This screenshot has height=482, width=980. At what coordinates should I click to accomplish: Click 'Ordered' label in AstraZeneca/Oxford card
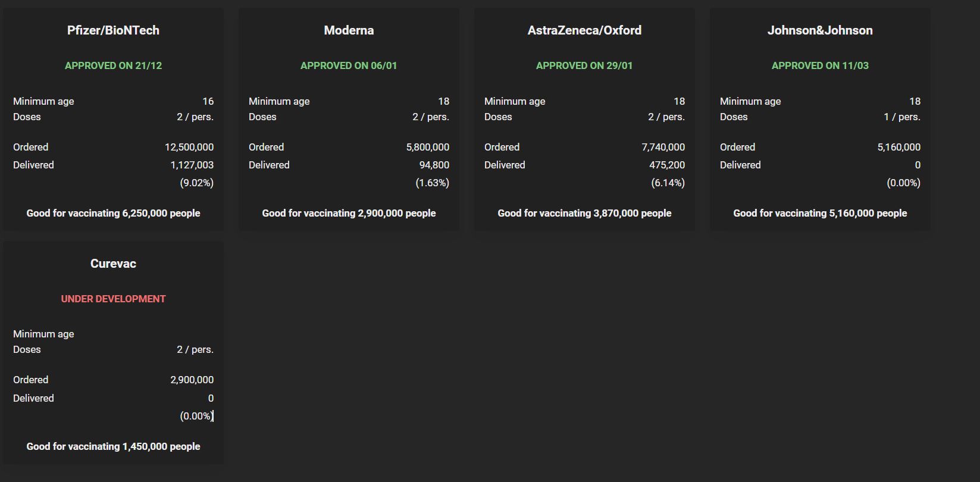pyautogui.click(x=502, y=147)
